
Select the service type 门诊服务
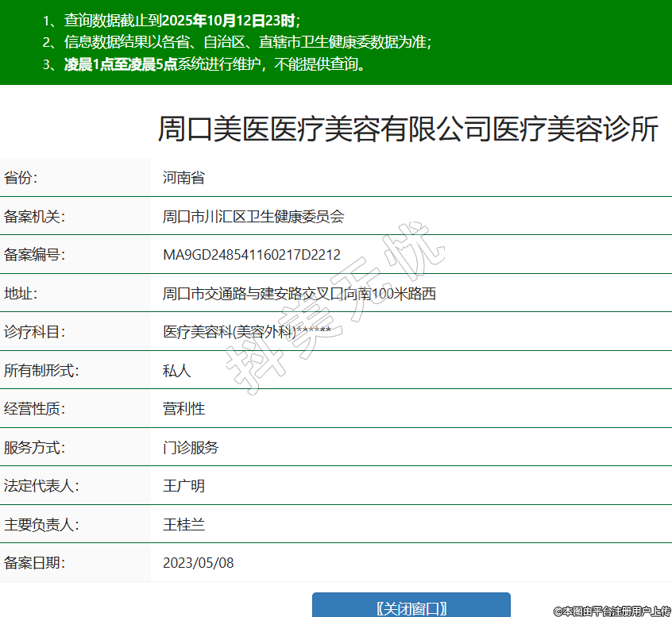pos(191,448)
